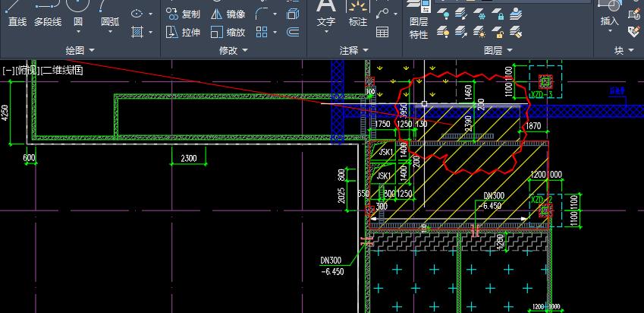Open the ellipse tool dropdown arrow
This screenshot has height=313, width=644.
(150, 14)
